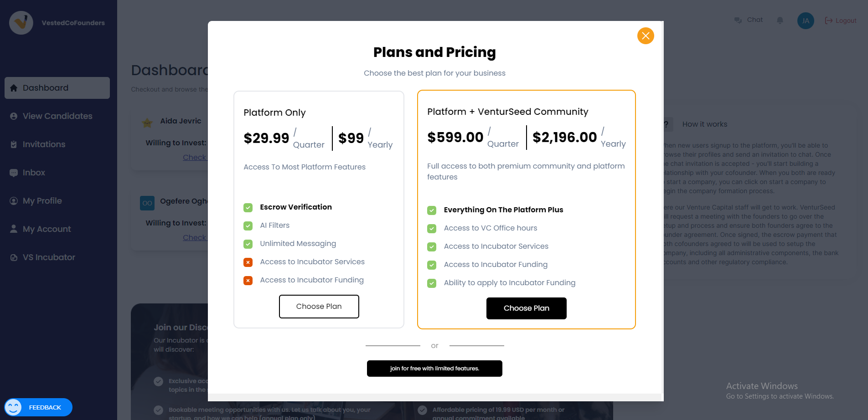The width and height of the screenshot is (868, 420).
Task: Click the Aida Jevric candidate name
Action: tap(181, 121)
